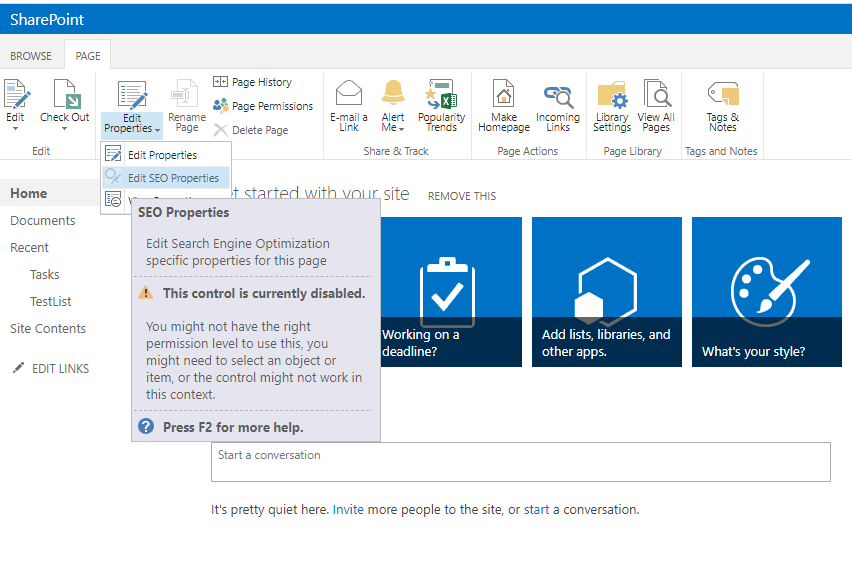
Task: Open Page Permissions
Action: click(263, 106)
